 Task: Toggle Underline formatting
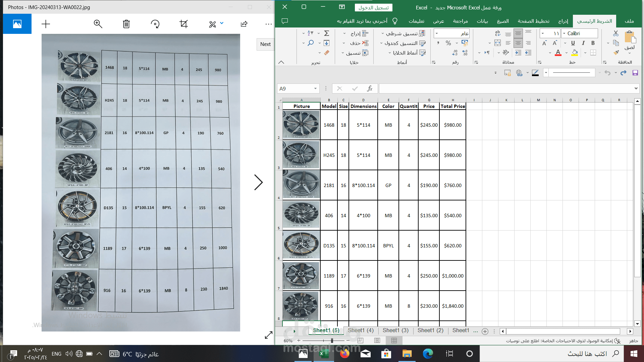point(573,43)
